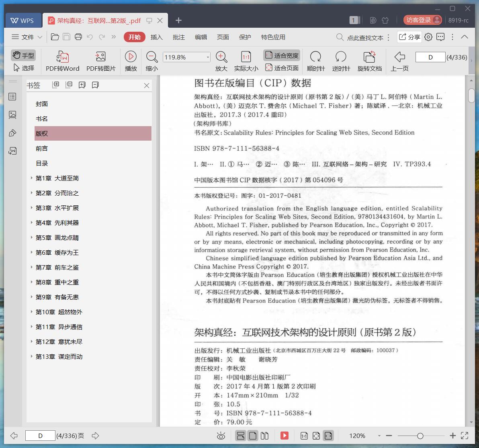The height and width of the screenshot is (448, 479).
Task: Switch to the 页面 ribbon tab
Action: point(223,37)
